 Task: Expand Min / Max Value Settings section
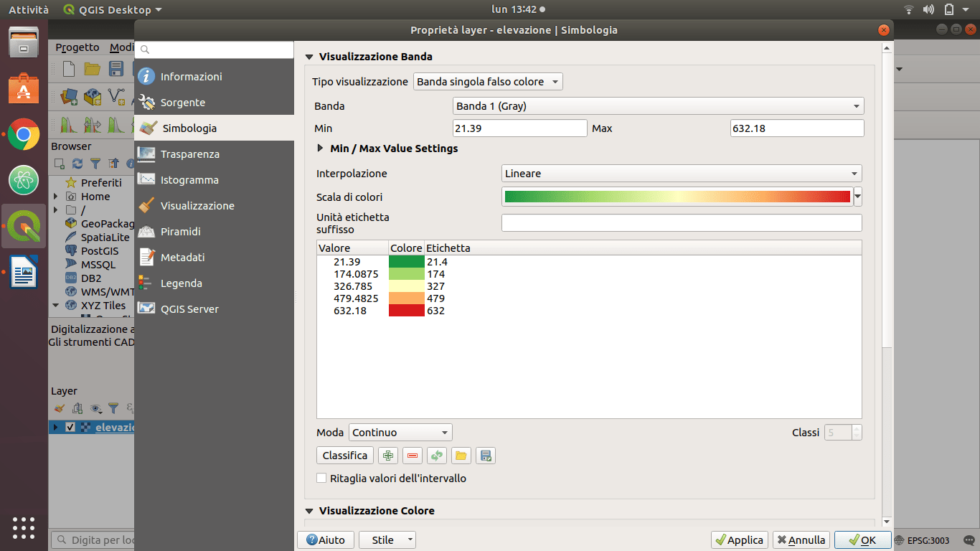321,149
